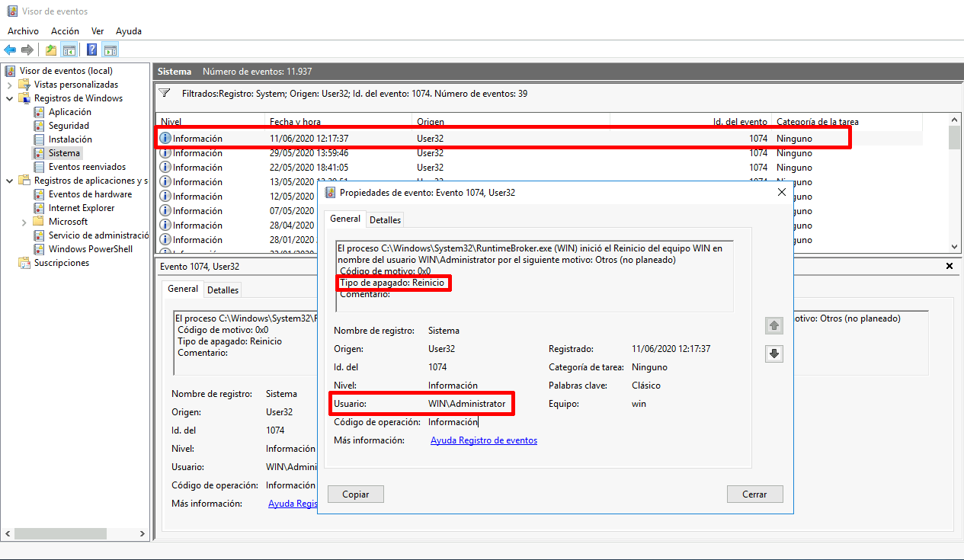This screenshot has width=964, height=560.
Task: Switch to the Detalles tab in event properties
Action: [x=384, y=219]
